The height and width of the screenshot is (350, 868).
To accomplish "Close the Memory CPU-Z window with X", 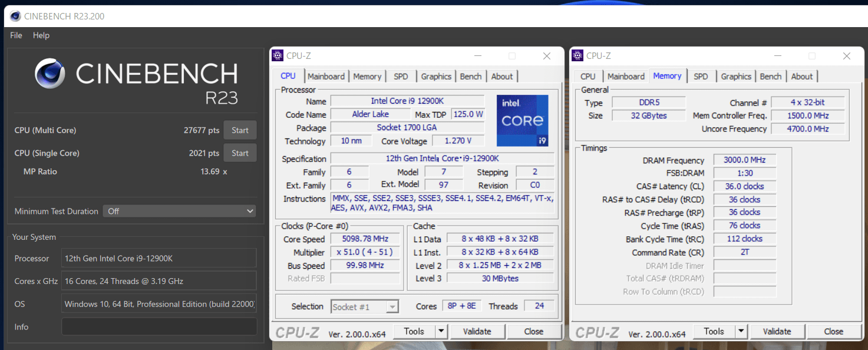I will click(847, 56).
